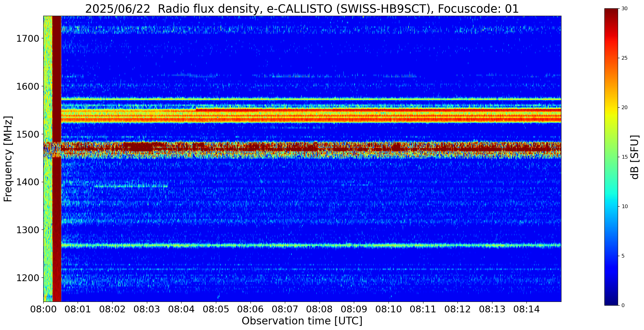Viewport: 644px width, 330px height.
Task: Click the 08:02 time tick label
Action: click(112, 309)
